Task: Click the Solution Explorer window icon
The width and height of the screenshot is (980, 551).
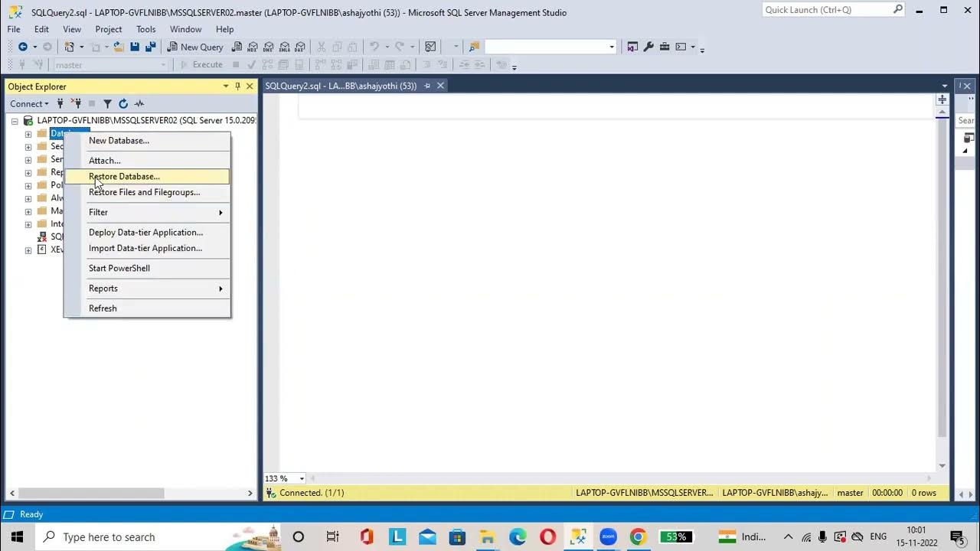Action: (x=632, y=47)
